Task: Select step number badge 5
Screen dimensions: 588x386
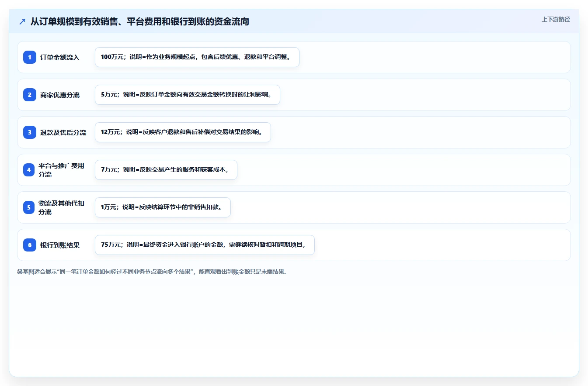Action: click(29, 207)
